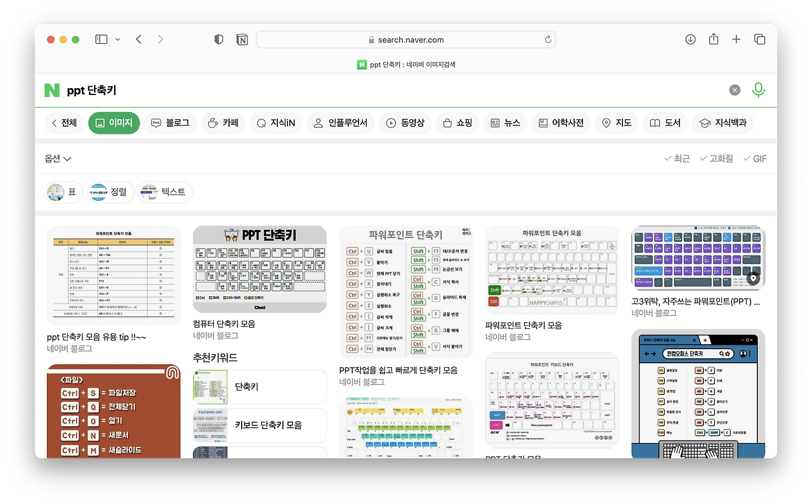
Task: Clear the search query using the X icon
Action: pos(735,90)
